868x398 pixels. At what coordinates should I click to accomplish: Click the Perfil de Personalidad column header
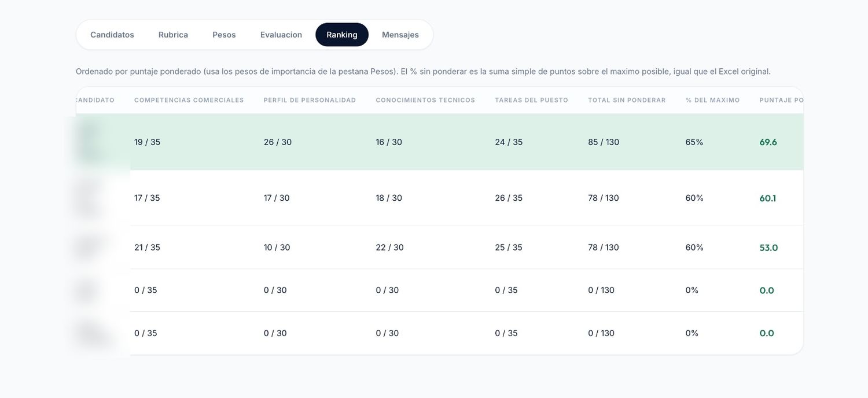(310, 100)
